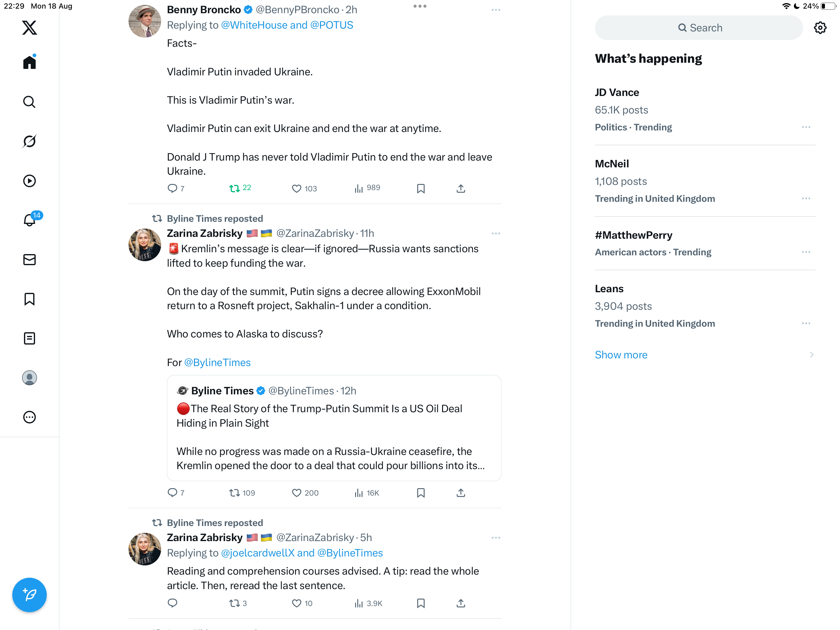Viewport: 840px width, 630px height.
Task: Open Bookmarks in the sidebar
Action: [x=29, y=299]
